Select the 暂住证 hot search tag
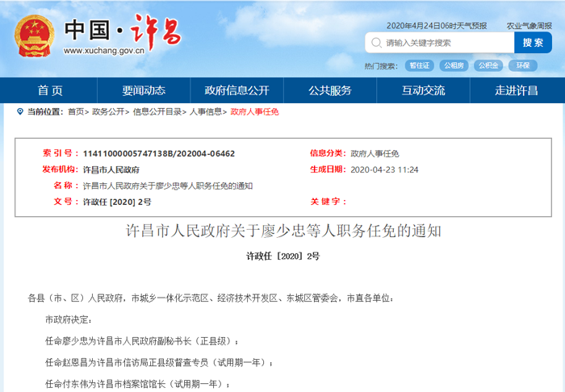565x392 pixels. tap(420, 65)
